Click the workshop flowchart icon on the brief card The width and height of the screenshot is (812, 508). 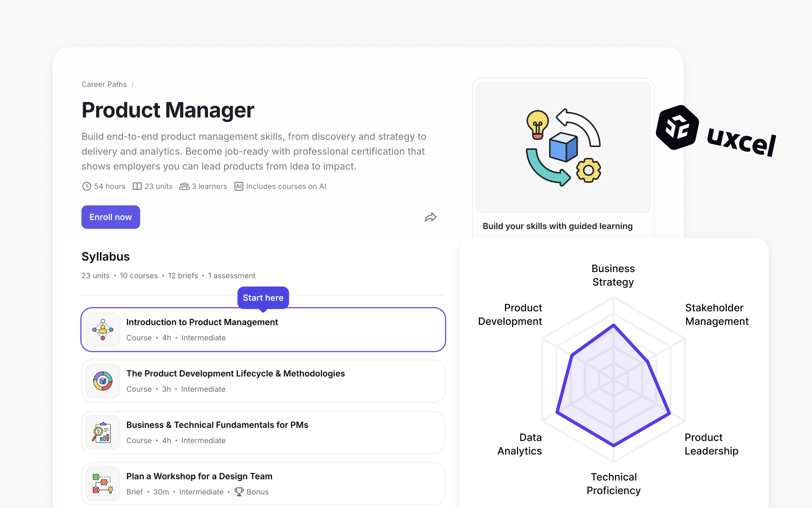click(x=102, y=484)
